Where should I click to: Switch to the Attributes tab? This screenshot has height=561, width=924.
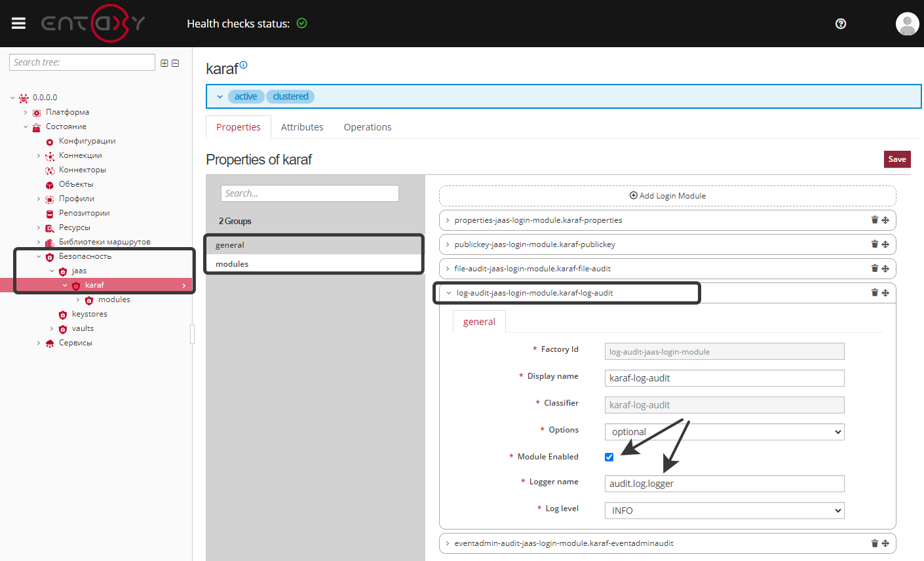[302, 126]
